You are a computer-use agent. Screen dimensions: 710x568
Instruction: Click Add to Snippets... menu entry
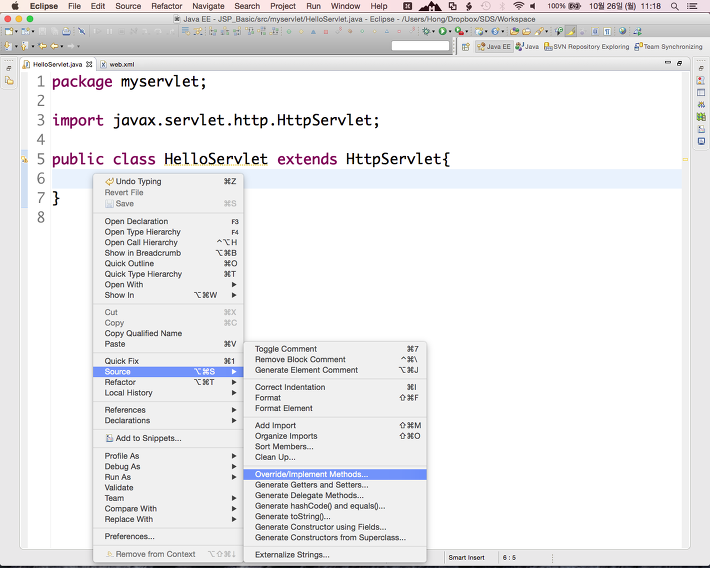168,438
